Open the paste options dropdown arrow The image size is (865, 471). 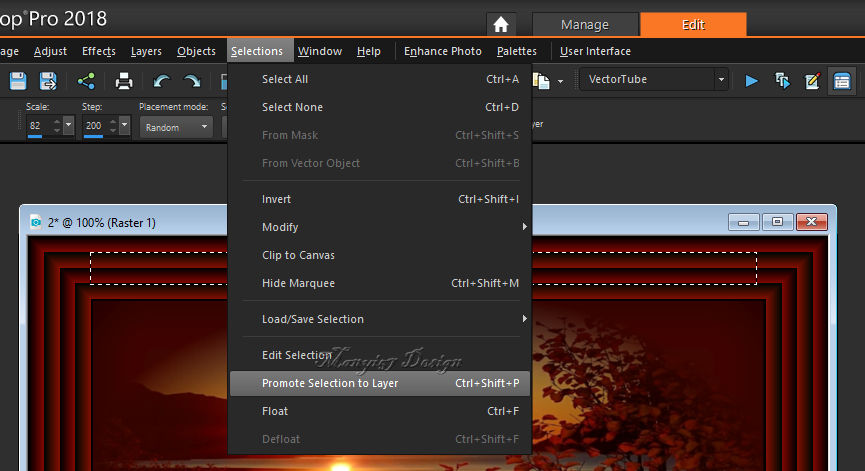point(560,82)
